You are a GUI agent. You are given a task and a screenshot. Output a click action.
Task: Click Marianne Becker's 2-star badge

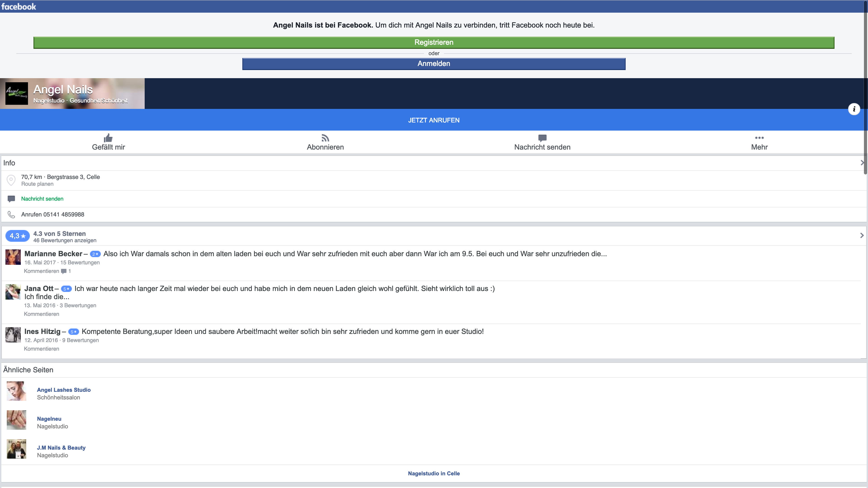95,254
